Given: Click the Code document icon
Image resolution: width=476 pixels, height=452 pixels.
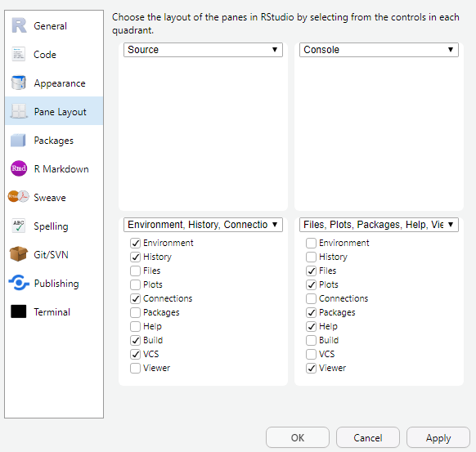Looking at the screenshot, I should pyautogui.click(x=19, y=54).
